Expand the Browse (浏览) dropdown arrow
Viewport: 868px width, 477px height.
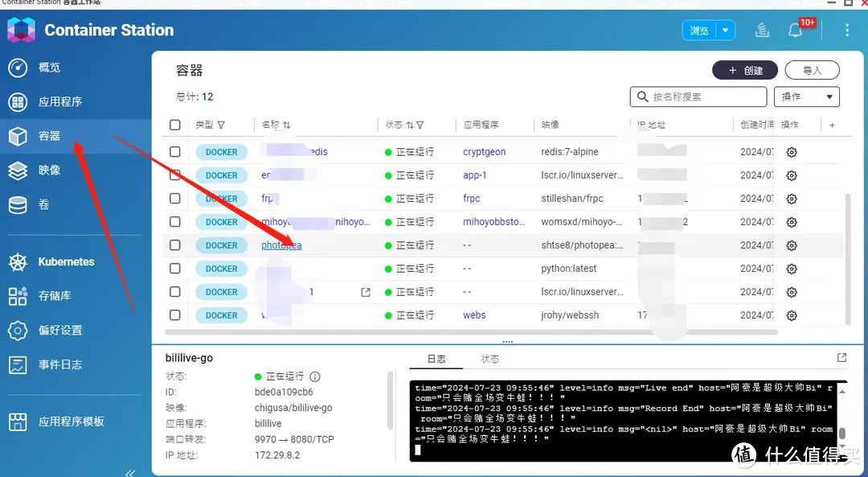point(725,31)
